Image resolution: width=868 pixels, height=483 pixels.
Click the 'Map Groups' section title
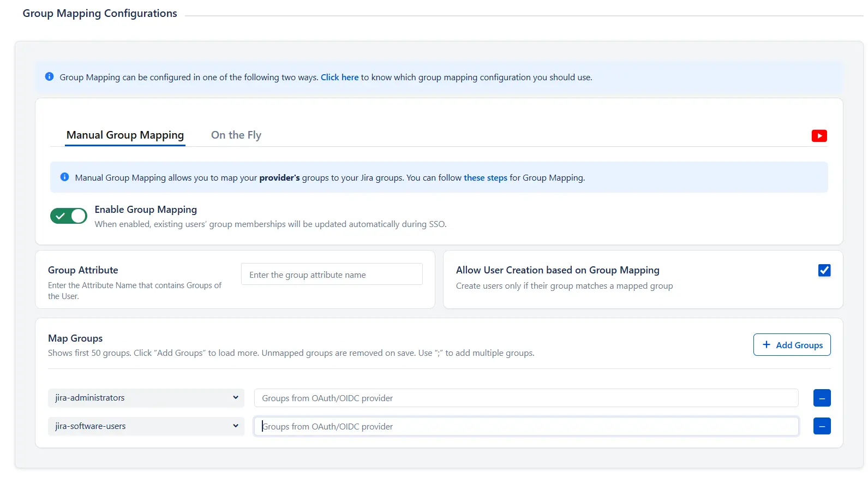click(75, 338)
